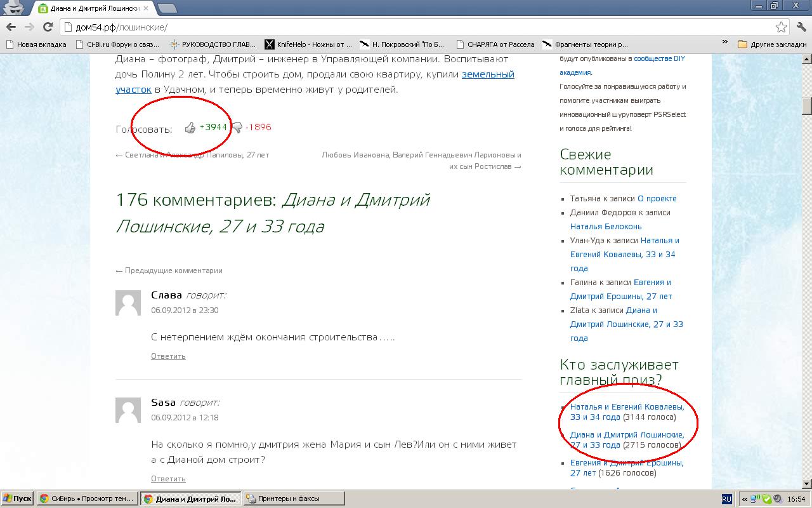Click the browser back arrow
The width and height of the screenshot is (812, 508).
tap(11, 27)
